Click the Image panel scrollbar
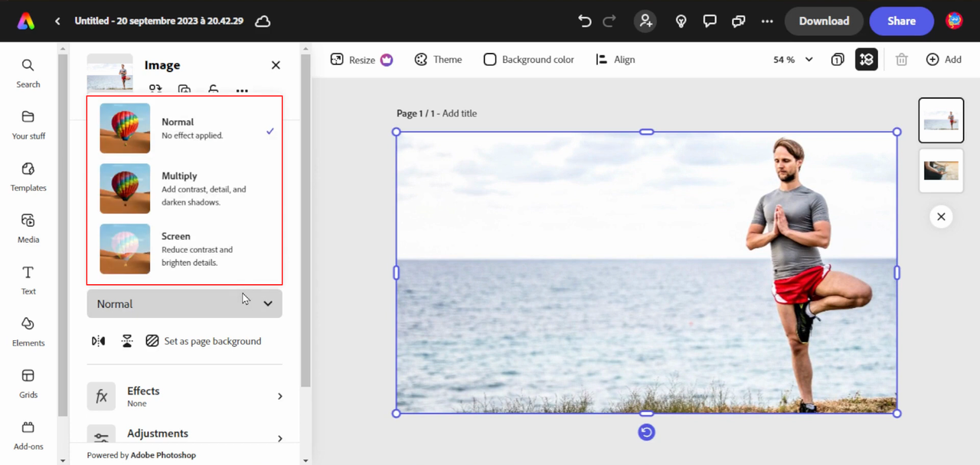This screenshot has height=465, width=980. pyautogui.click(x=305, y=220)
